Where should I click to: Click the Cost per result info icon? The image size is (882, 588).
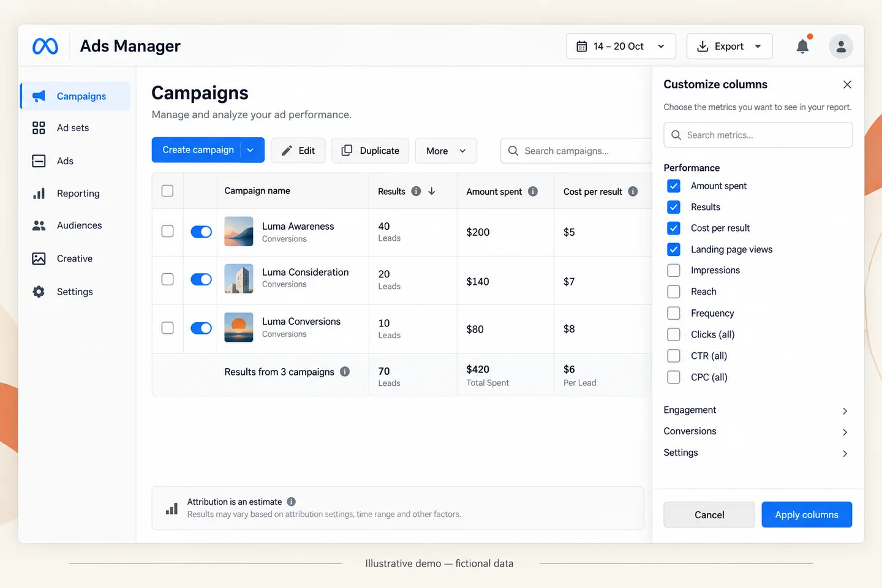633,191
